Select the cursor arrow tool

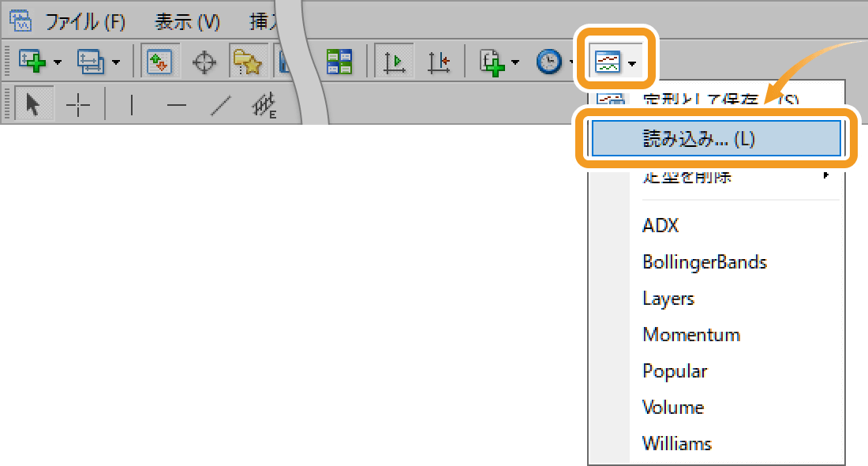33,104
